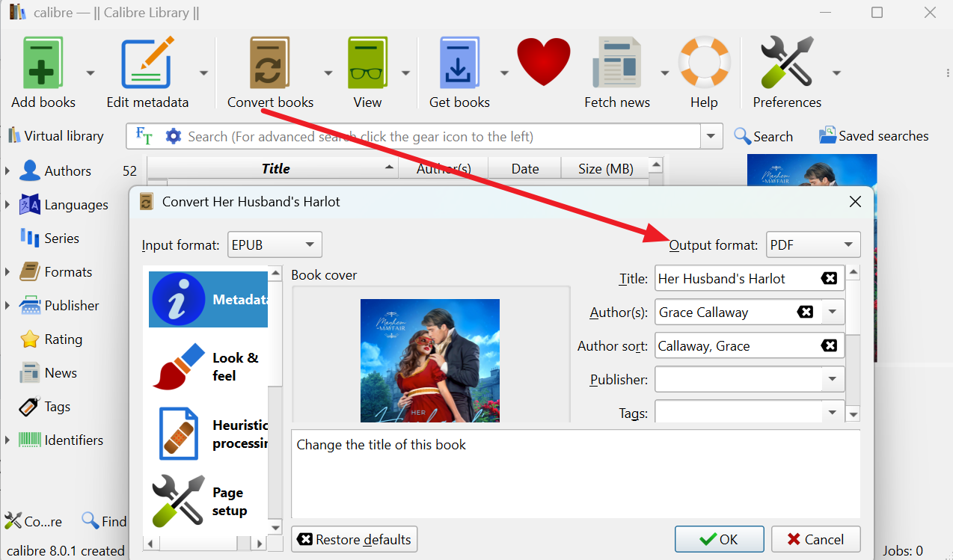Clear the Title field with X icon
This screenshot has width=953, height=560.
click(829, 278)
